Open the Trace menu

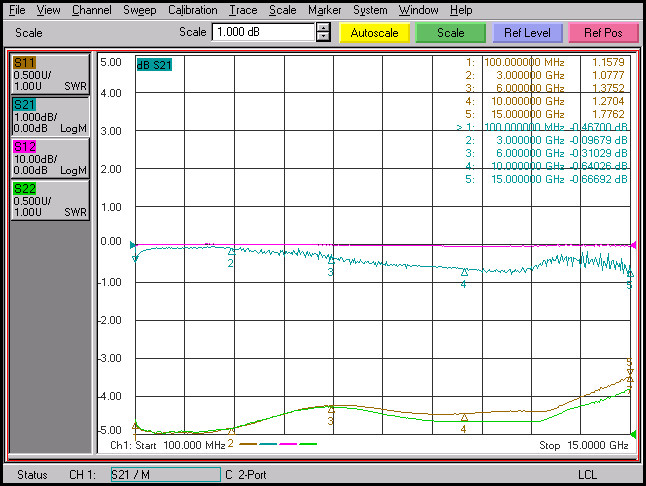(242, 9)
